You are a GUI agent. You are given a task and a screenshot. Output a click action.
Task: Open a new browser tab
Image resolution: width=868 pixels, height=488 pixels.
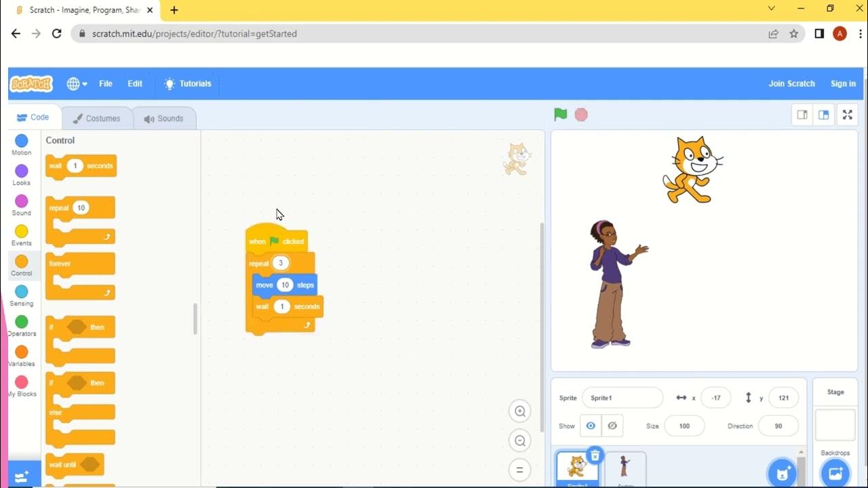coord(174,10)
